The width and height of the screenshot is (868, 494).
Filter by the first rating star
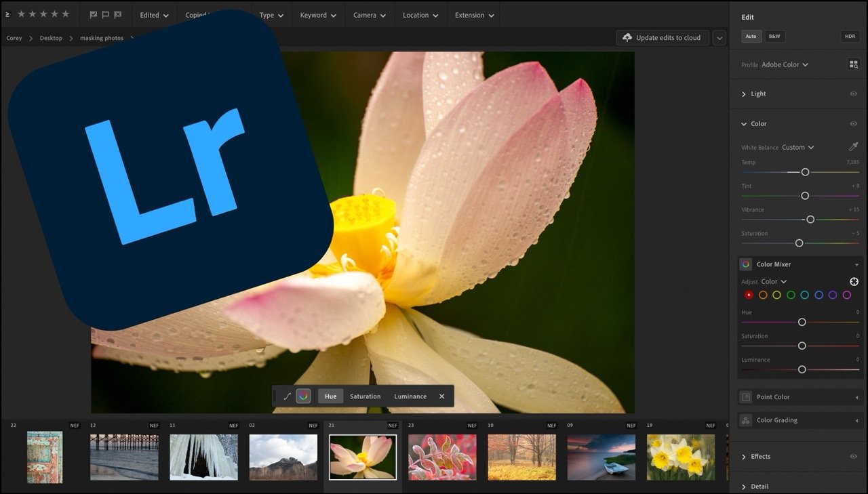(x=21, y=14)
